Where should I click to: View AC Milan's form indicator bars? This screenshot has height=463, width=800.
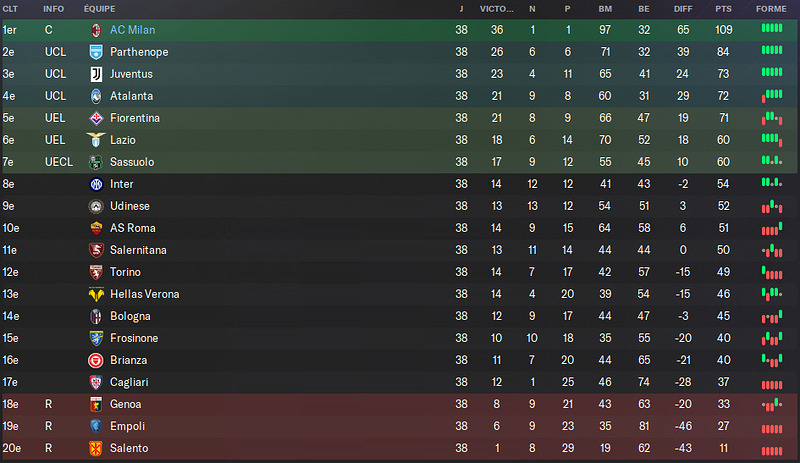(x=772, y=28)
